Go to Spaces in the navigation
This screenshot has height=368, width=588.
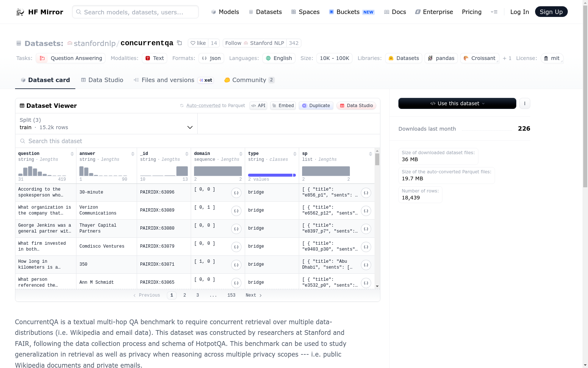pyautogui.click(x=305, y=12)
